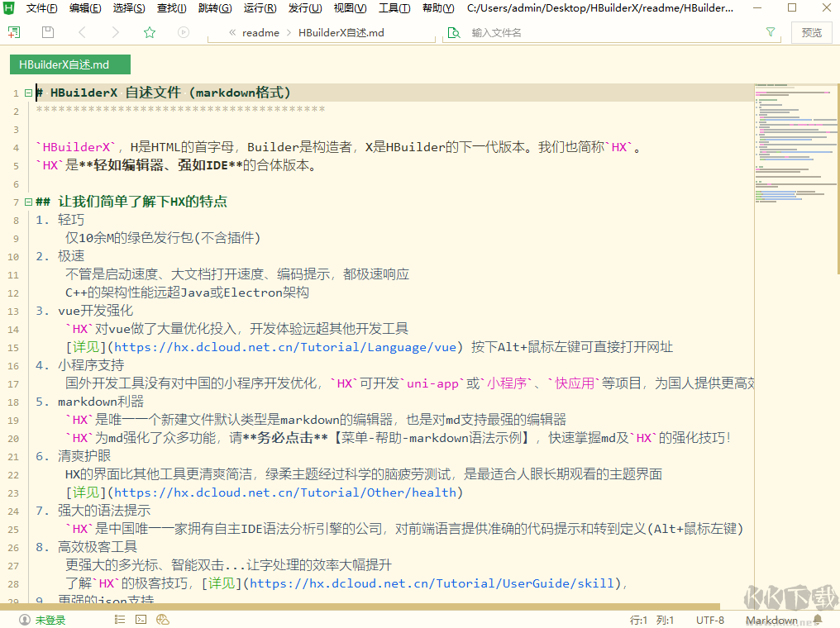This screenshot has width=840, height=628.
Task: Collapse the fold marker on line 7
Action: [x=28, y=202]
